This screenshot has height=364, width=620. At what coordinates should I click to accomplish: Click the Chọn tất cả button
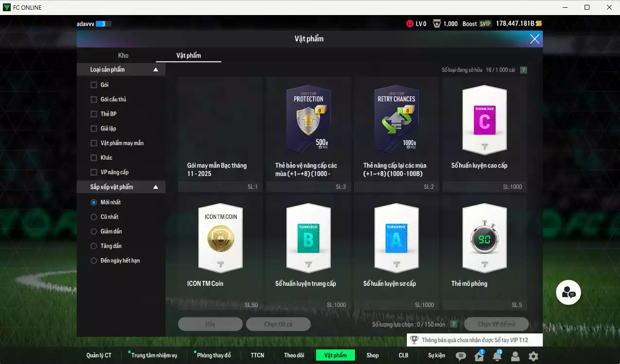(278, 324)
